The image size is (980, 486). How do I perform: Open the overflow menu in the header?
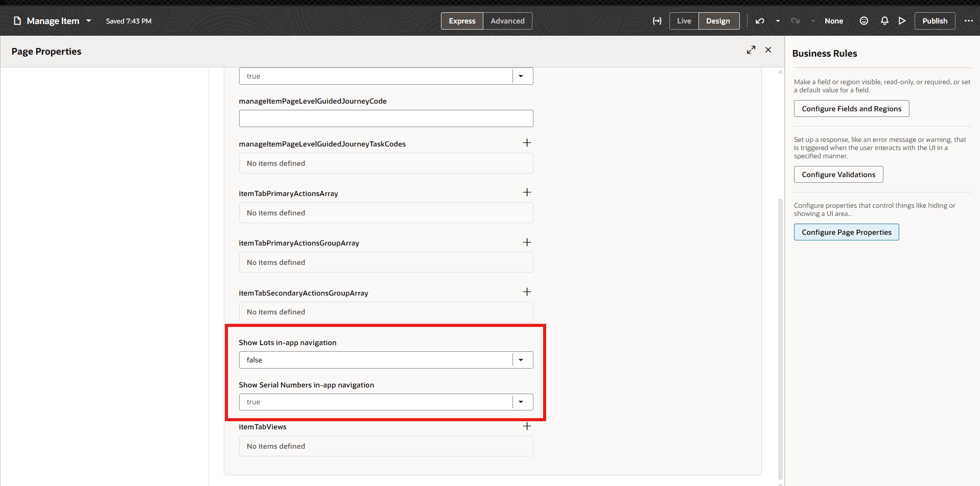click(x=969, y=21)
